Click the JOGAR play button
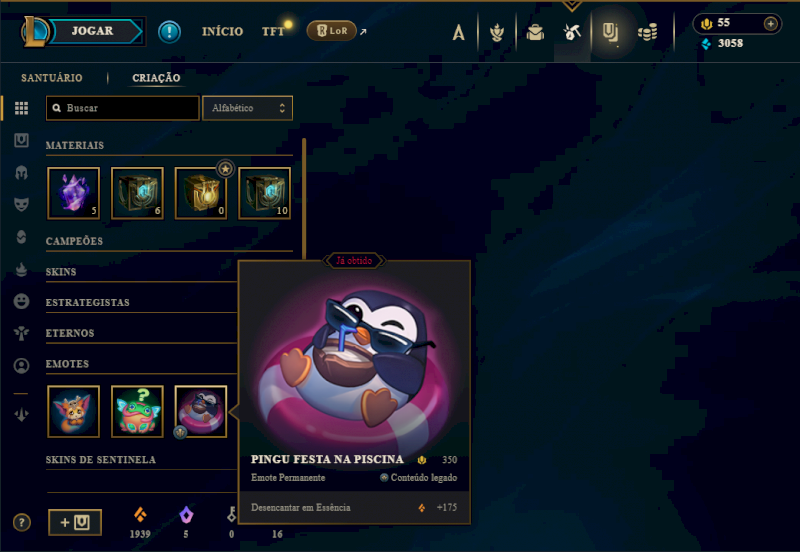 (x=92, y=31)
